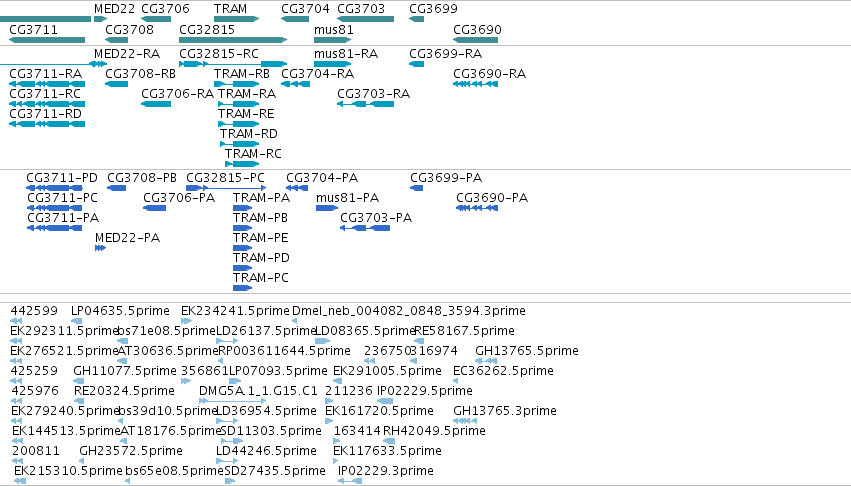
Task: Click the CG3711-PA protein label
Action: pos(63,218)
